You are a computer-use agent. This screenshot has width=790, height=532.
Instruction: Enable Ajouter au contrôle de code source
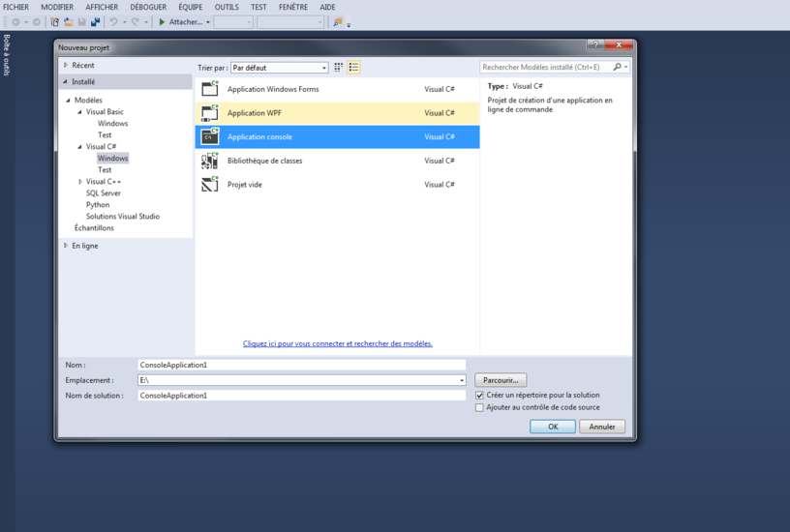[479, 408]
